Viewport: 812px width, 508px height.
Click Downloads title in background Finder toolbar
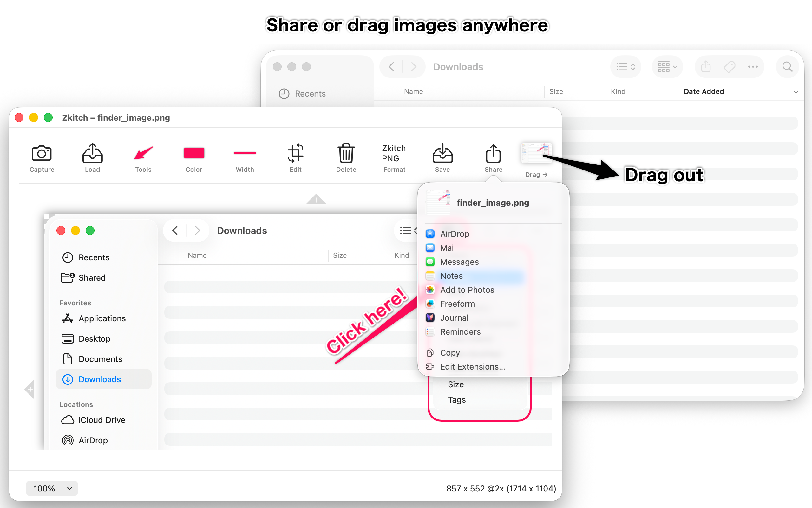pyautogui.click(x=458, y=67)
